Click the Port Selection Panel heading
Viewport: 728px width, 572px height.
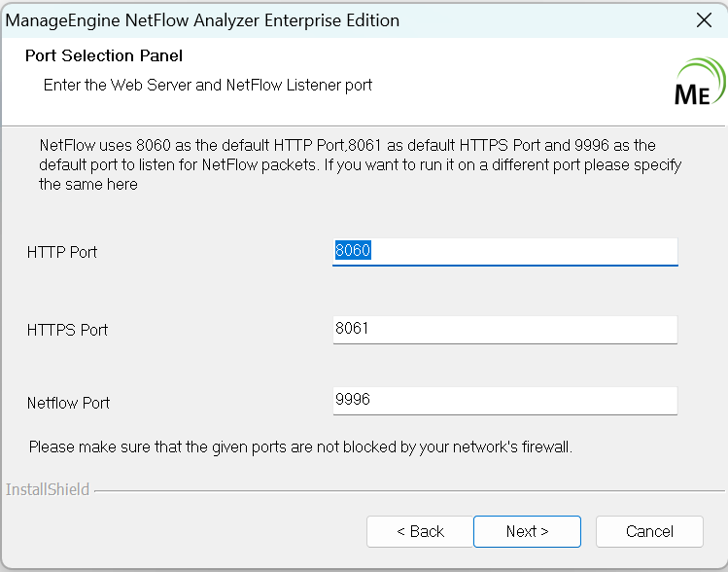point(104,55)
